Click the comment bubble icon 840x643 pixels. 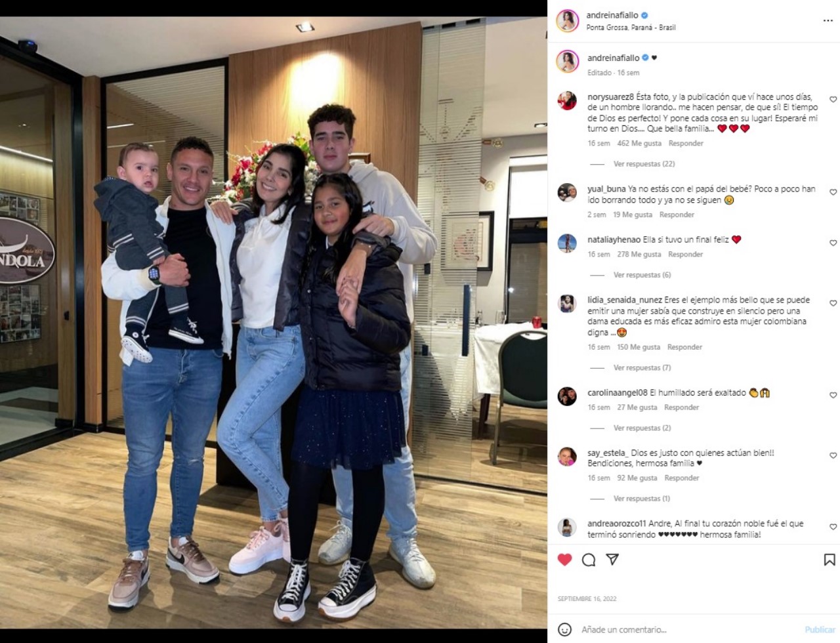[x=589, y=560]
